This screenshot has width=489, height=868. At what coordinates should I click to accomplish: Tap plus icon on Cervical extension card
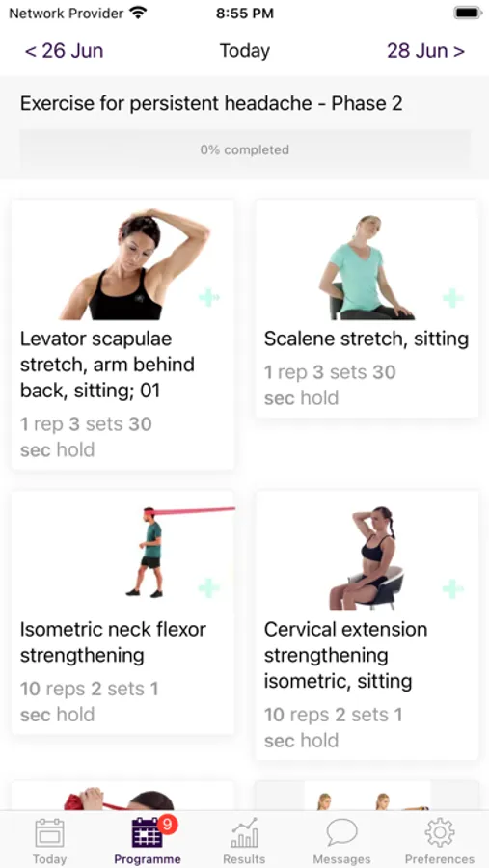[452, 588]
